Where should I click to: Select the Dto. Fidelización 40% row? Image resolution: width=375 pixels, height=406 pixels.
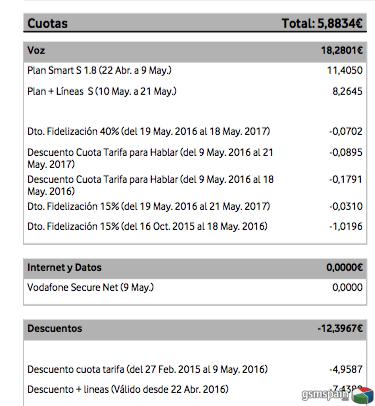click(195, 131)
